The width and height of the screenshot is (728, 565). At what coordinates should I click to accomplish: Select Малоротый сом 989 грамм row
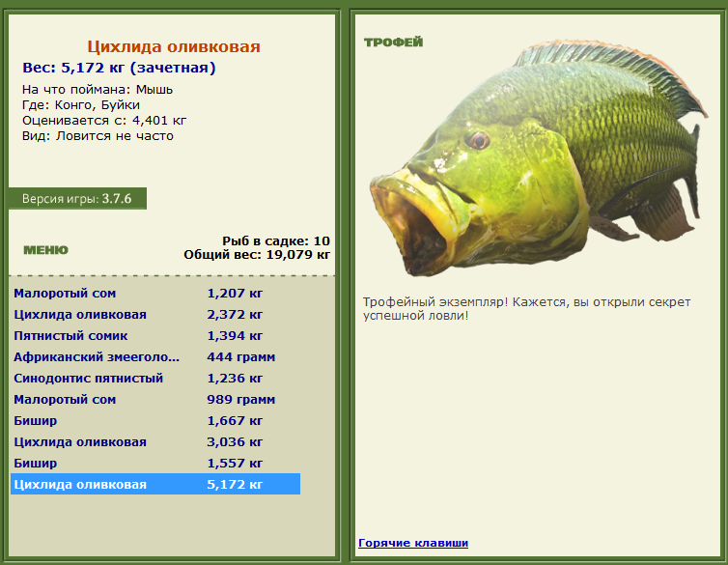(x=155, y=400)
